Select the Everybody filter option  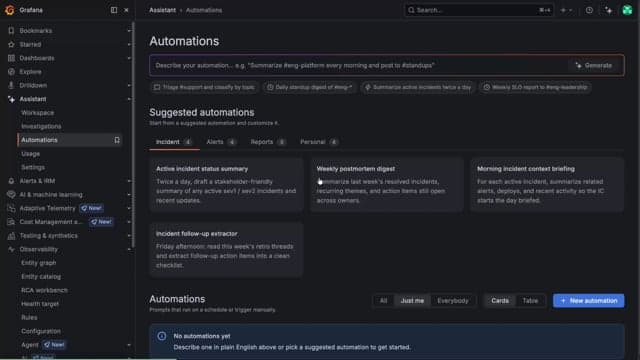(453, 301)
